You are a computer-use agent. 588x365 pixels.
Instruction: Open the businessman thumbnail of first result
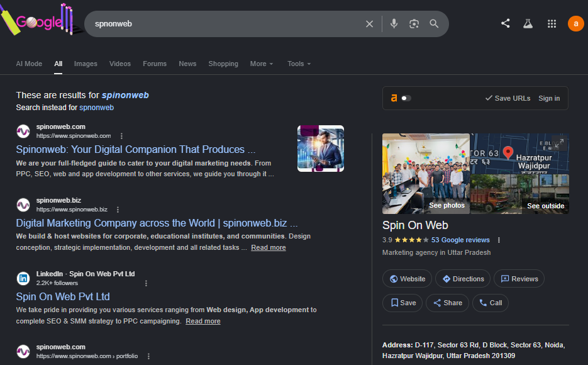pyautogui.click(x=321, y=149)
